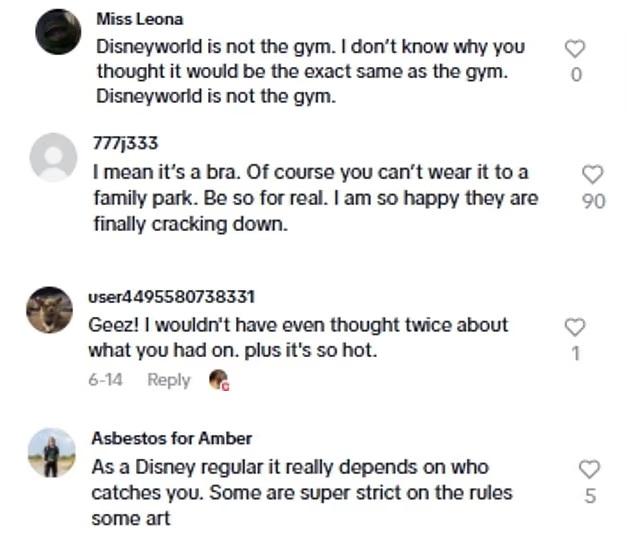Screen dimensions: 627x556
Task: Like Miss Leona's comment with the heart
Action: (575, 49)
